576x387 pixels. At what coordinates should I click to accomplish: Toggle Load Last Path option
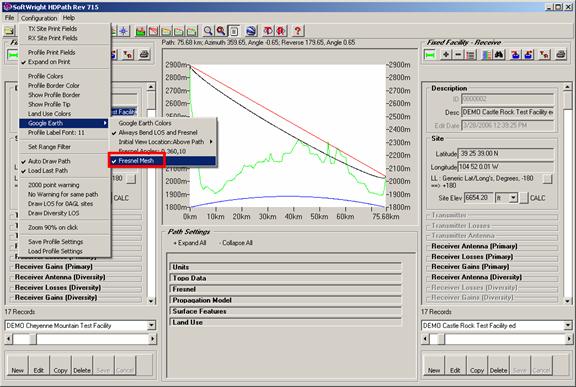click(x=65, y=170)
